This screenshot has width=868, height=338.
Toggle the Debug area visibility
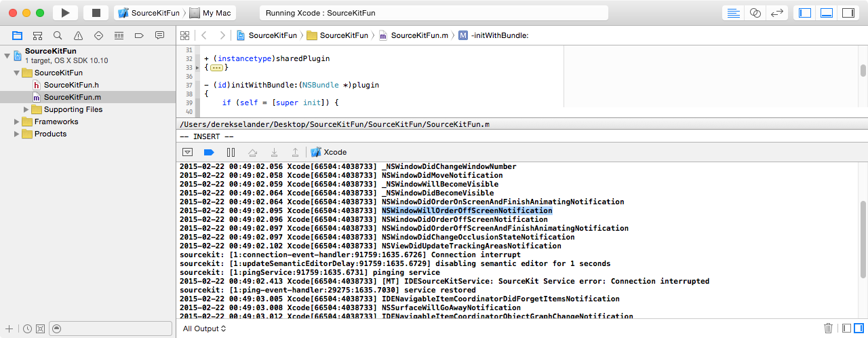pos(827,13)
